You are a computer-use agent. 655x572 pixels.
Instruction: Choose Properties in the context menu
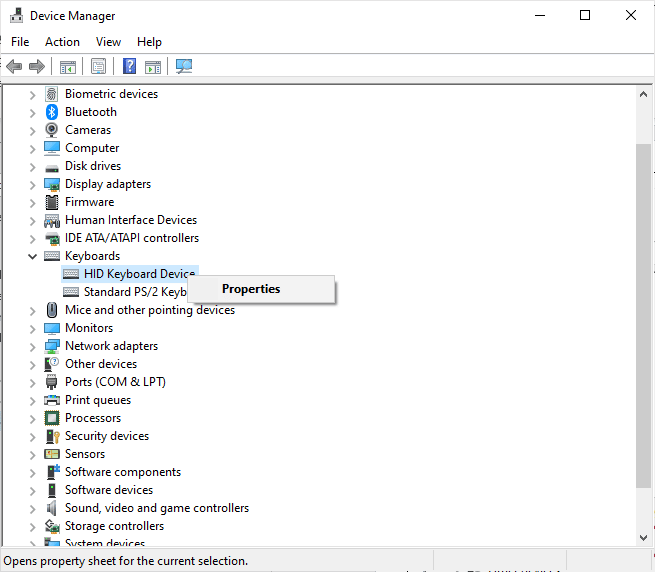tap(261, 289)
